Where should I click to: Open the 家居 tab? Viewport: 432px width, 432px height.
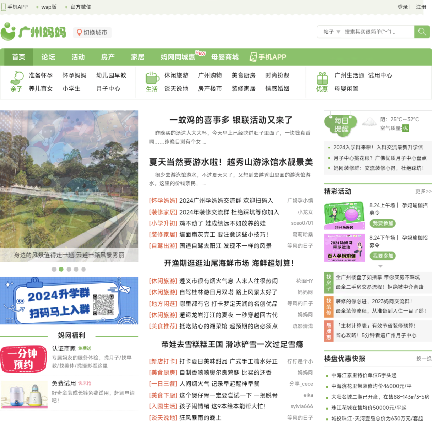137,57
